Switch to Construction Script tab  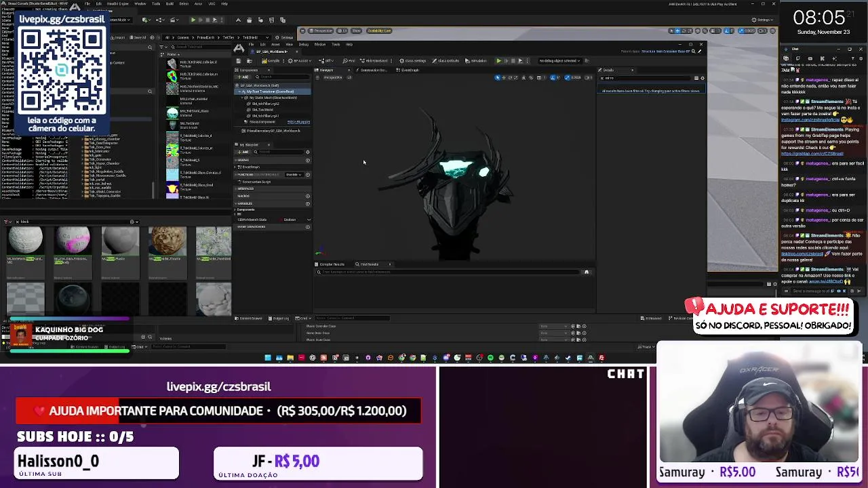pyautogui.click(x=373, y=70)
